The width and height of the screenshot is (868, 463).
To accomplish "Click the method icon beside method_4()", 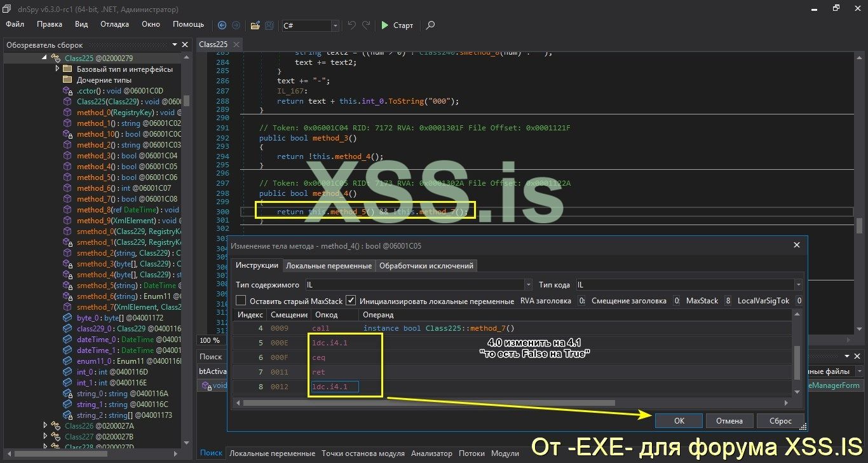I will pyautogui.click(x=67, y=167).
